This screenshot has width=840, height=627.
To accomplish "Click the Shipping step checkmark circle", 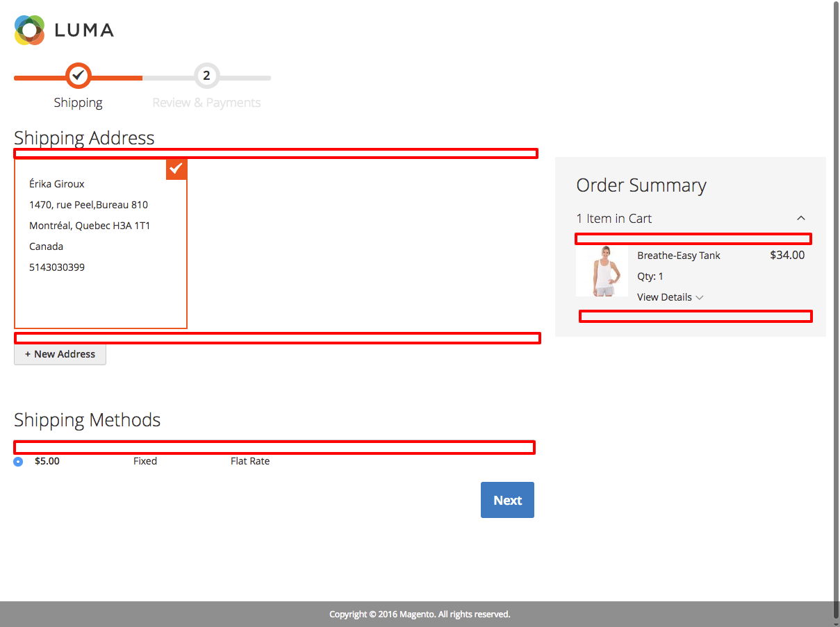I will [79, 75].
